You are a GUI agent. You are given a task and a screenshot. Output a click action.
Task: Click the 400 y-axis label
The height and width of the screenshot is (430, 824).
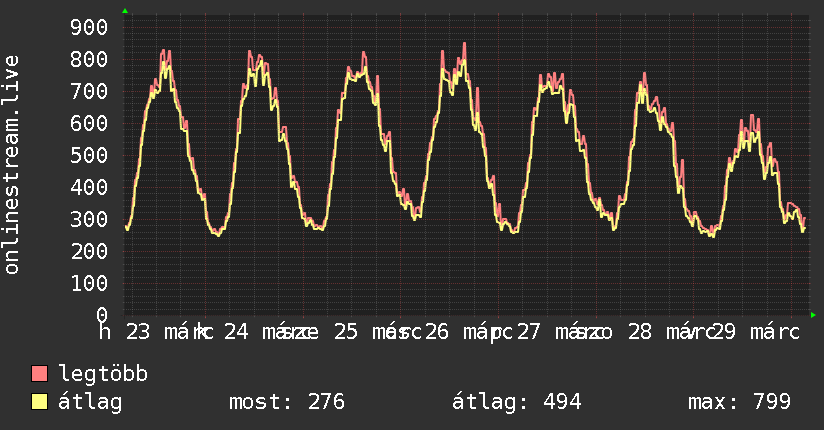click(89, 187)
